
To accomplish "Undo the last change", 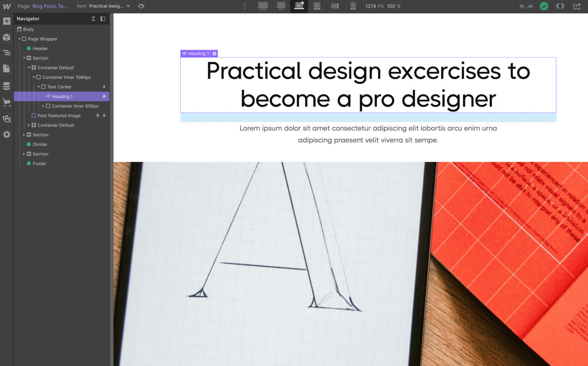I will coord(521,6).
